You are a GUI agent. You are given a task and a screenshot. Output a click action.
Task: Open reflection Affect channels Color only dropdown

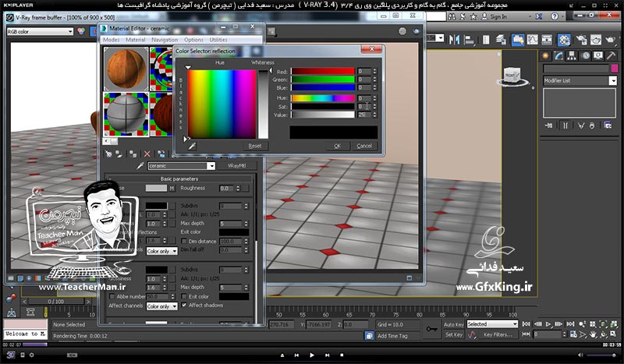161,252
